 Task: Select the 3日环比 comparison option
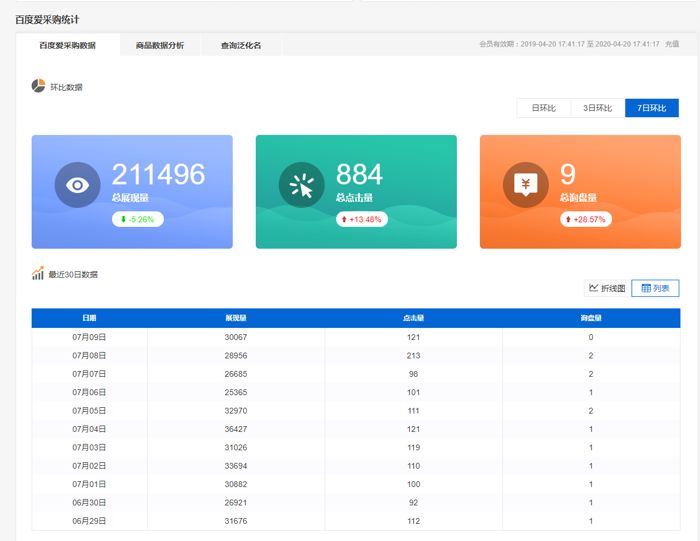(597, 108)
